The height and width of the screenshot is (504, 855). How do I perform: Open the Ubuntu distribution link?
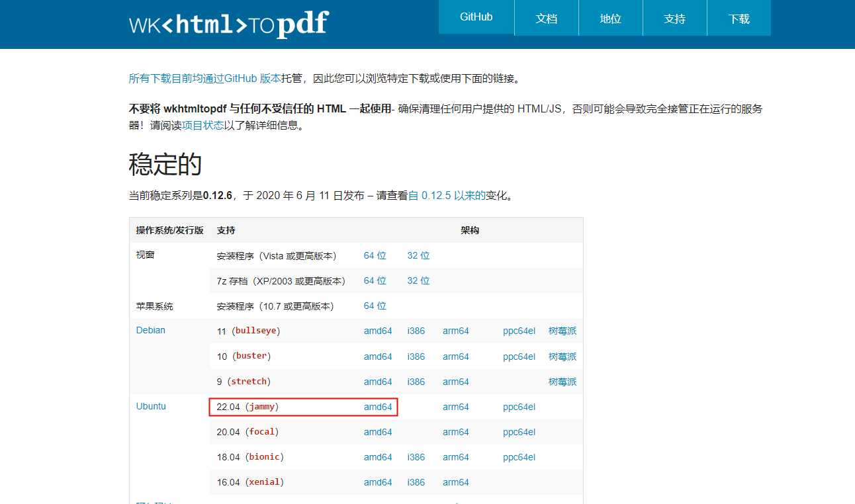click(151, 406)
